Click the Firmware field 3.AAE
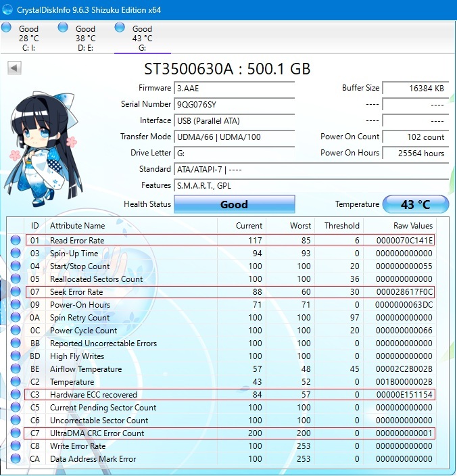 pos(235,89)
